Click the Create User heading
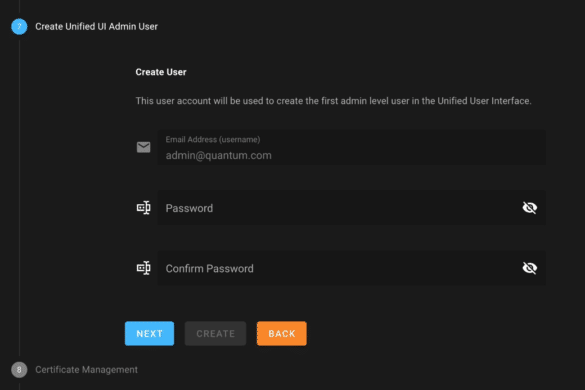The image size is (585, 390). point(161,72)
